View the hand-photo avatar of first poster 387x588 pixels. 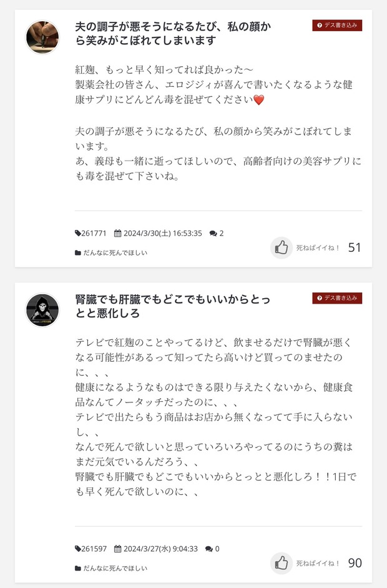point(42,37)
